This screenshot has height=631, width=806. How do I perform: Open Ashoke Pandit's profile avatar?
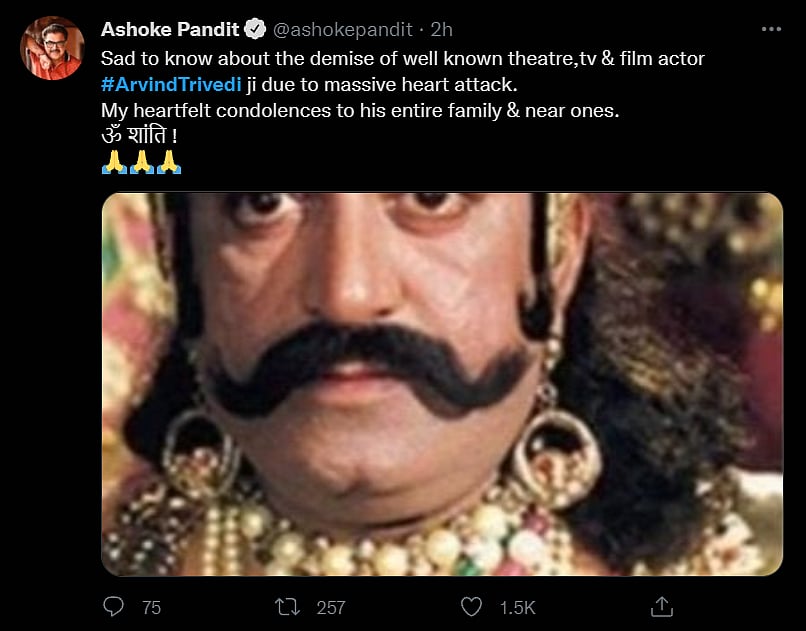click(52, 47)
